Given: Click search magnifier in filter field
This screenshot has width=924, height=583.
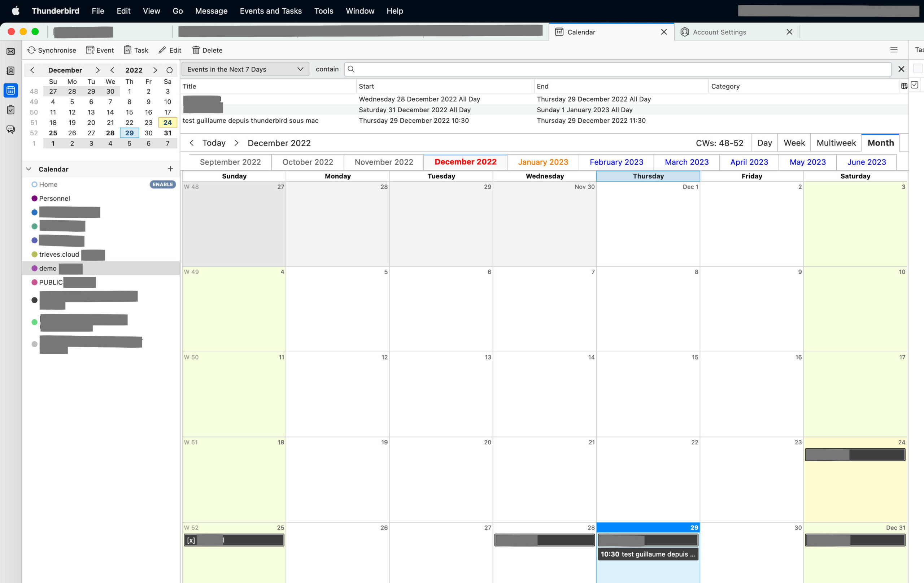Looking at the screenshot, I should pyautogui.click(x=351, y=69).
